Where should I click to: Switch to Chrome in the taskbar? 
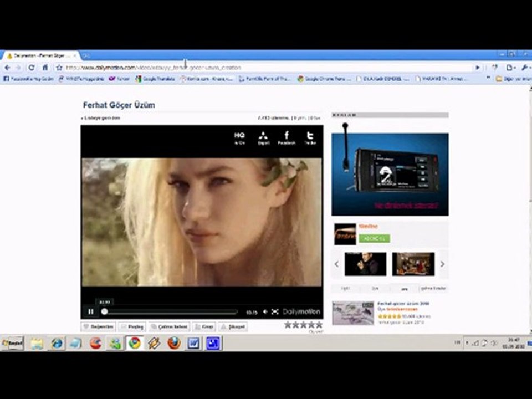[134, 343]
